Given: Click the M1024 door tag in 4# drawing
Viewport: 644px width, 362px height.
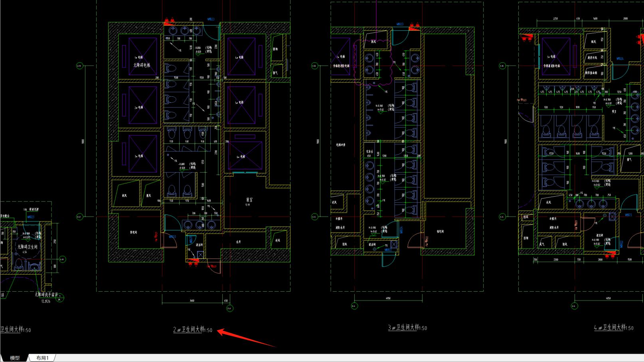Looking at the screenshot, I should click(x=620, y=59).
